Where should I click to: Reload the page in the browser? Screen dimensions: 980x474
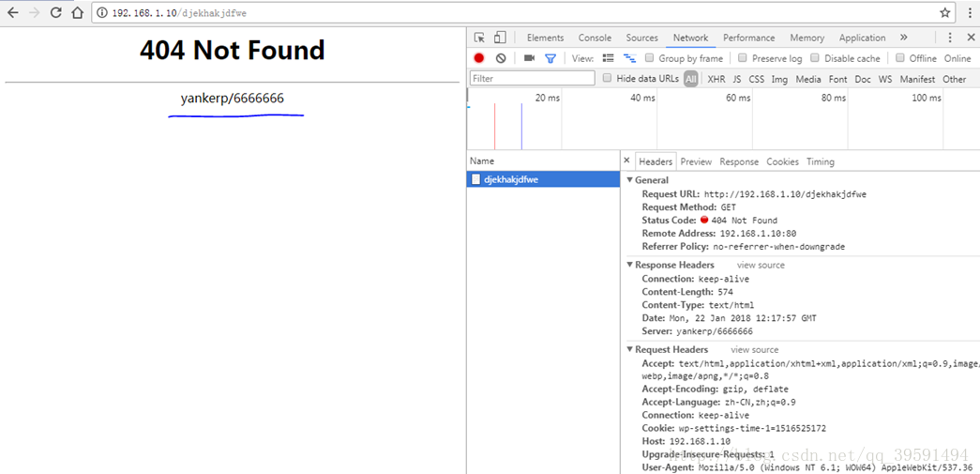point(55,13)
